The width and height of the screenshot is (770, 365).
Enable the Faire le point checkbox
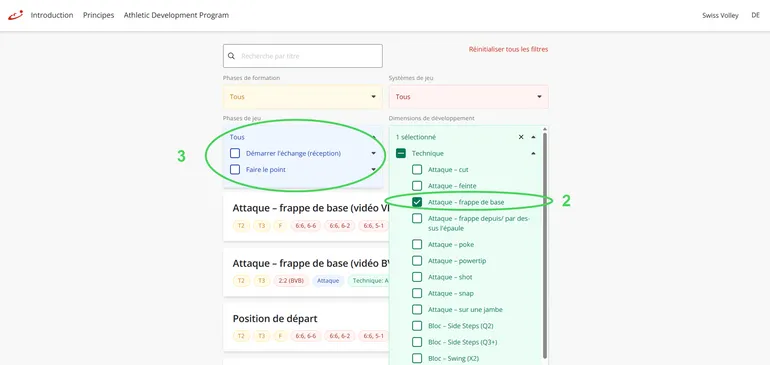pyautogui.click(x=235, y=169)
